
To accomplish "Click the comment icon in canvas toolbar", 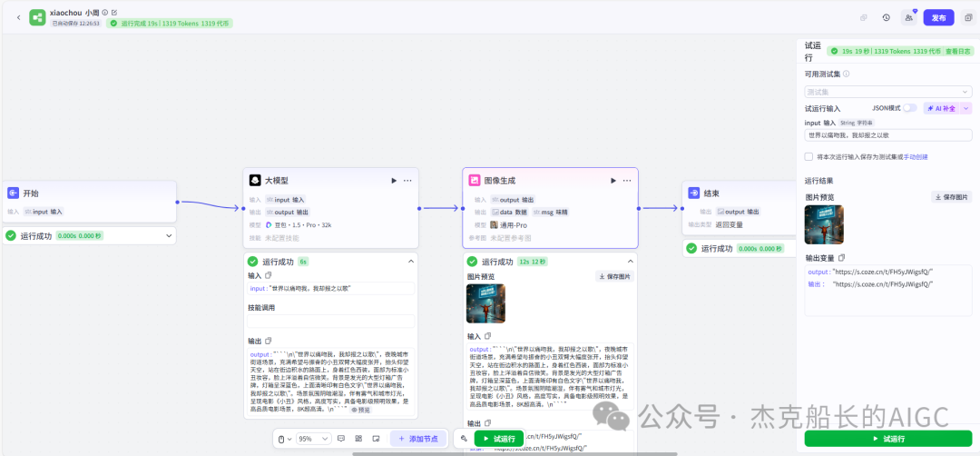I will 340,439.
